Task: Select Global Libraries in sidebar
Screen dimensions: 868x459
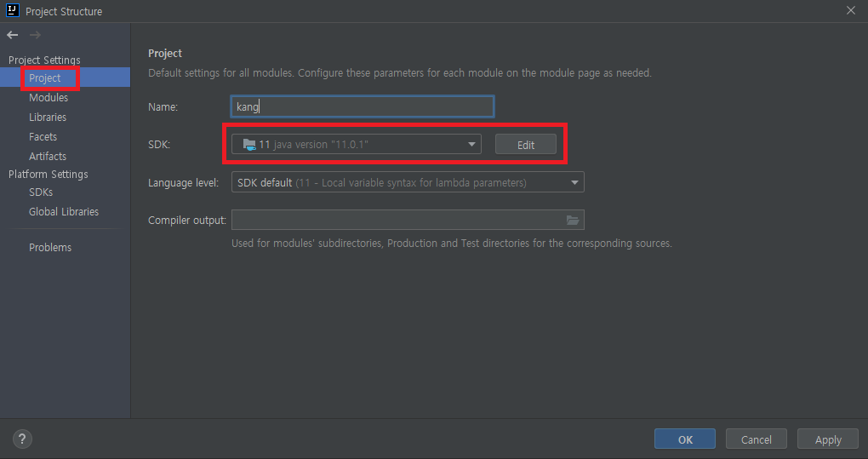Action: click(x=64, y=211)
